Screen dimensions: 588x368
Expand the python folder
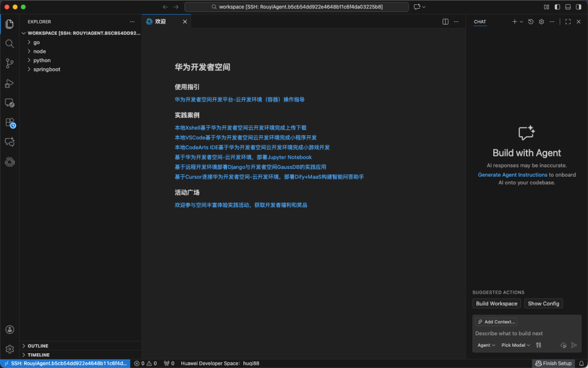point(81,61)
